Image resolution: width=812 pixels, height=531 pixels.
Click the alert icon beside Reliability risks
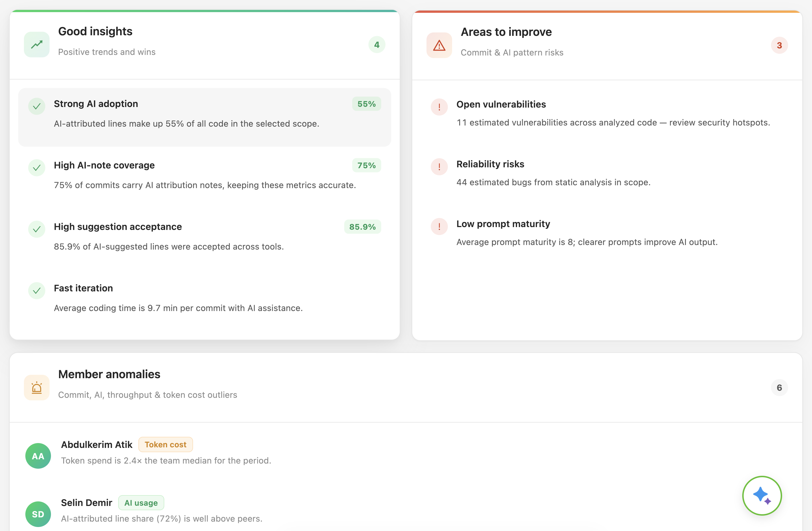439,167
